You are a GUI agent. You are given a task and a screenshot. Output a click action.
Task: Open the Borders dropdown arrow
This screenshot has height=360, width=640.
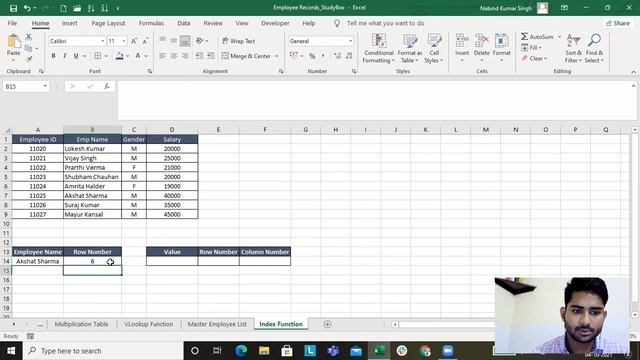106,56
